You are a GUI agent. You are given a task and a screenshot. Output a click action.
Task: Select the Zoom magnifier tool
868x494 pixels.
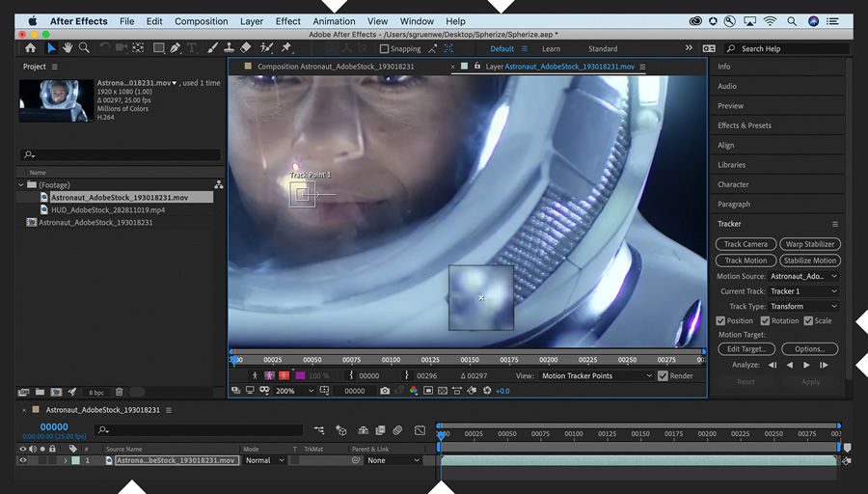[x=84, y=47]
